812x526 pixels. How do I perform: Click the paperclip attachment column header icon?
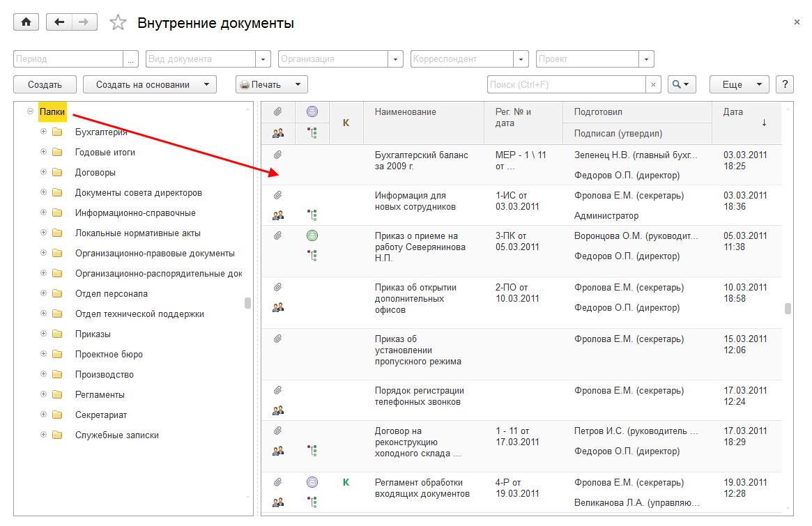(277, 111)
